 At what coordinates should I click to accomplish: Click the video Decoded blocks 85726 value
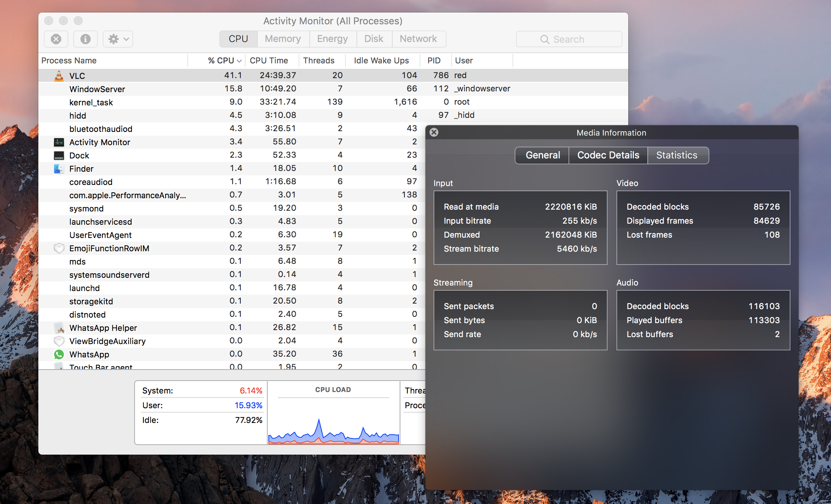pyautogui.click(x=766, y=207)
